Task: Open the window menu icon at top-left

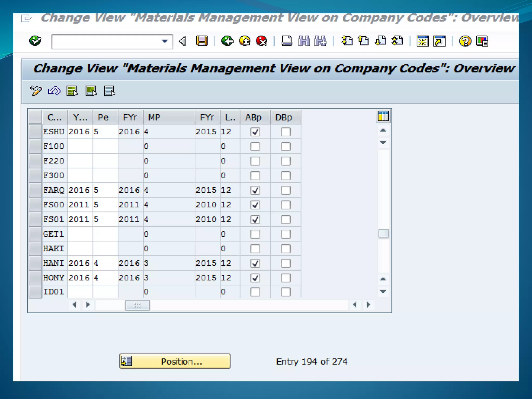Action: [26, 19]
